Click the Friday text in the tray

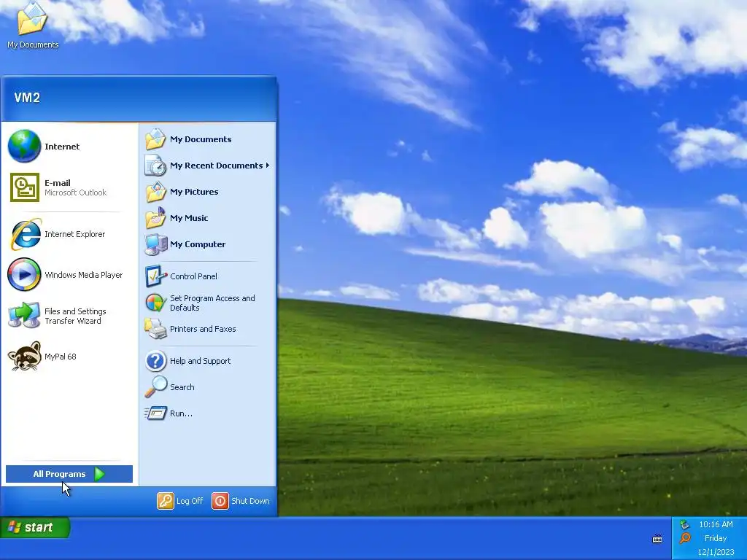coord(716,538)
